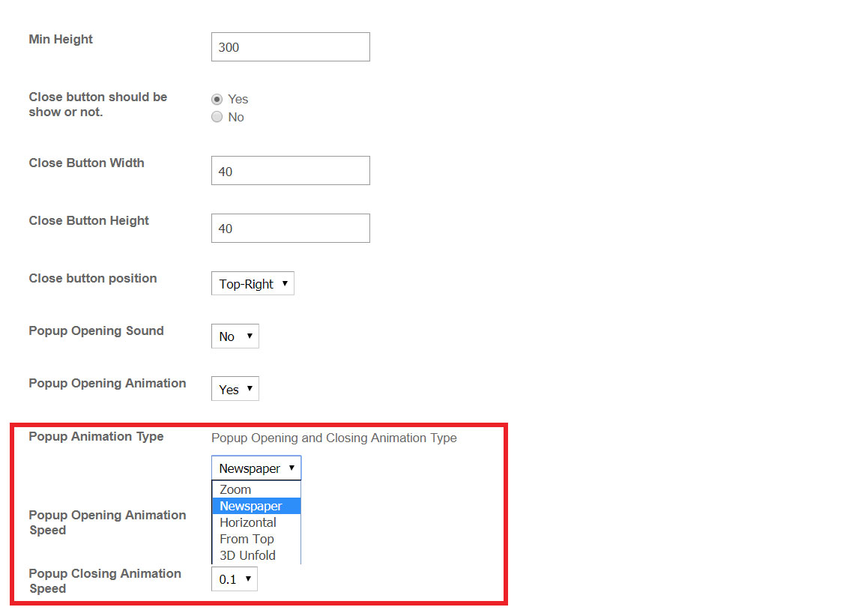
Task: Click the arrow icon on the Popup Opening Animation selector
Action: tap(250, 388)
